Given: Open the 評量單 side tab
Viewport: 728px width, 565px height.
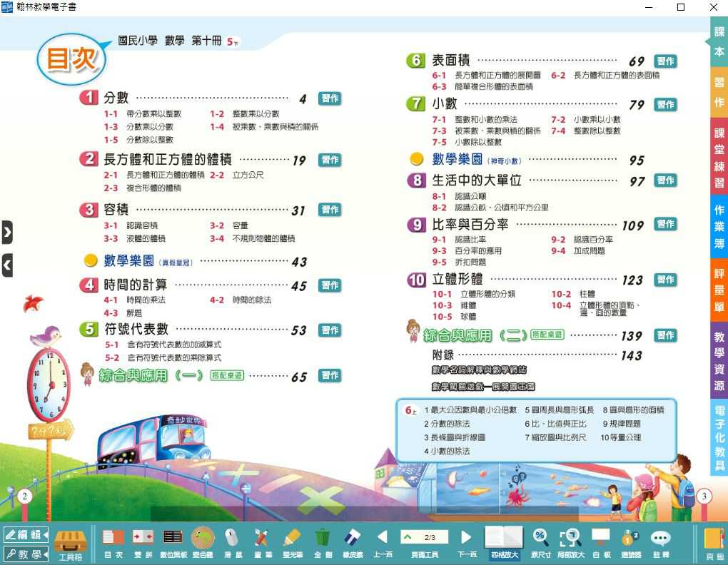Looking at the screenshot, I should point(719,290).
